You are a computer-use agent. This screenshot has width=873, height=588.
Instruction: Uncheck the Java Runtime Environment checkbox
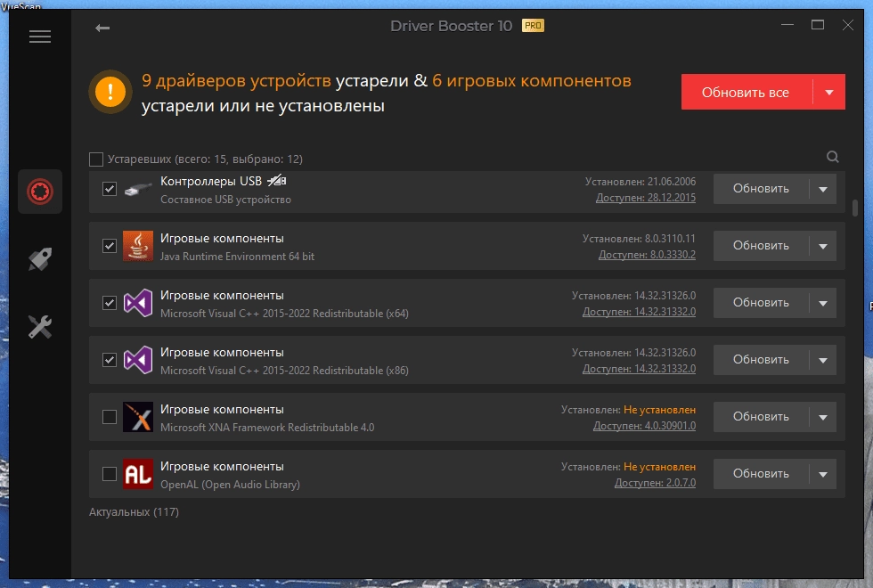(109, 246)
